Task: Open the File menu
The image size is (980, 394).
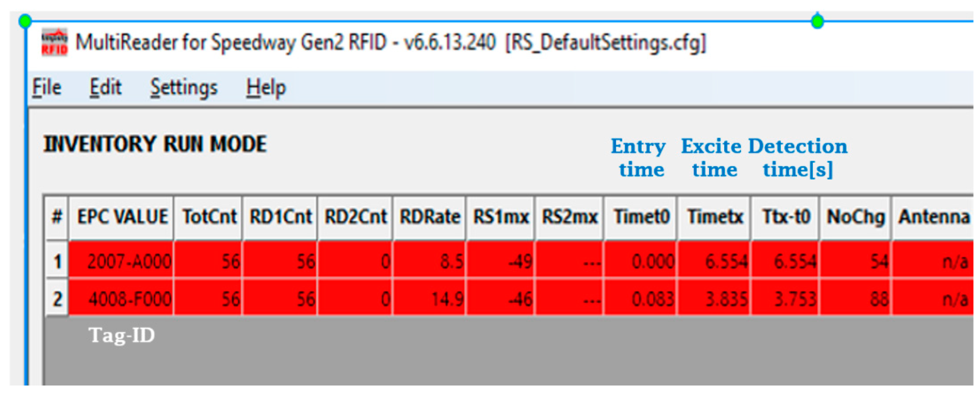Action: [47, 88]
